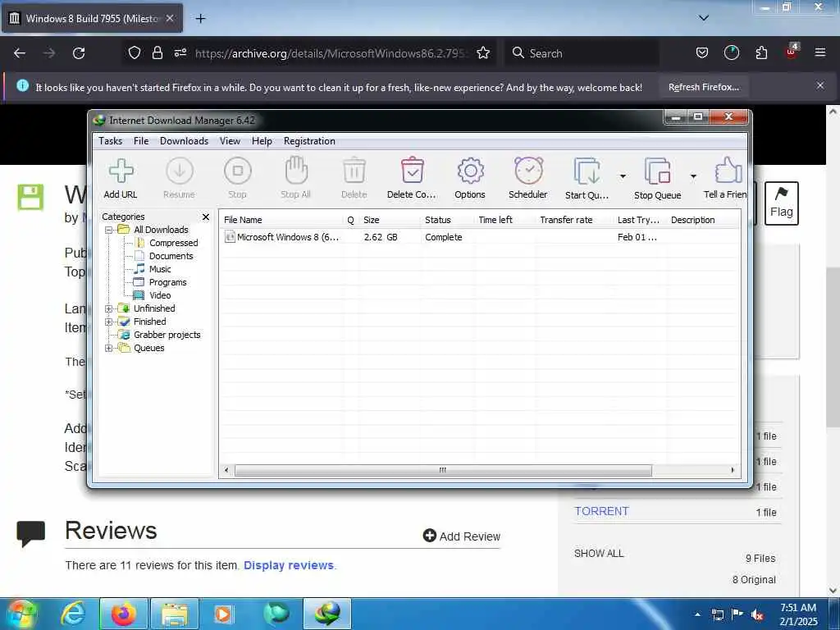
Task: Open the Downloads menu
Action: (184, 141)
